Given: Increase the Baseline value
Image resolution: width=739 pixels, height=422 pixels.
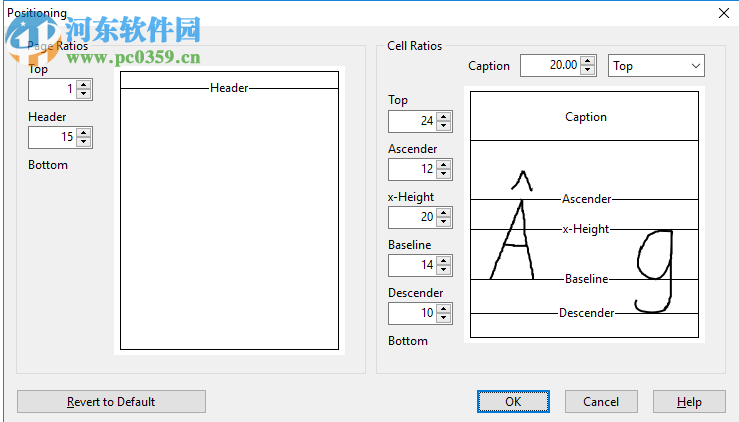Looking at the screenshot, I should 443,261.
